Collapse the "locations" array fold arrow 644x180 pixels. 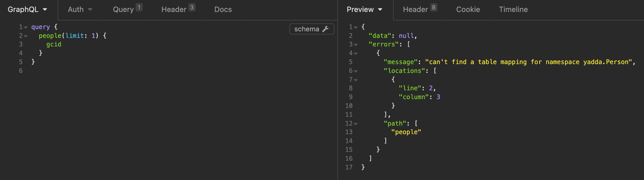point(356,71)
